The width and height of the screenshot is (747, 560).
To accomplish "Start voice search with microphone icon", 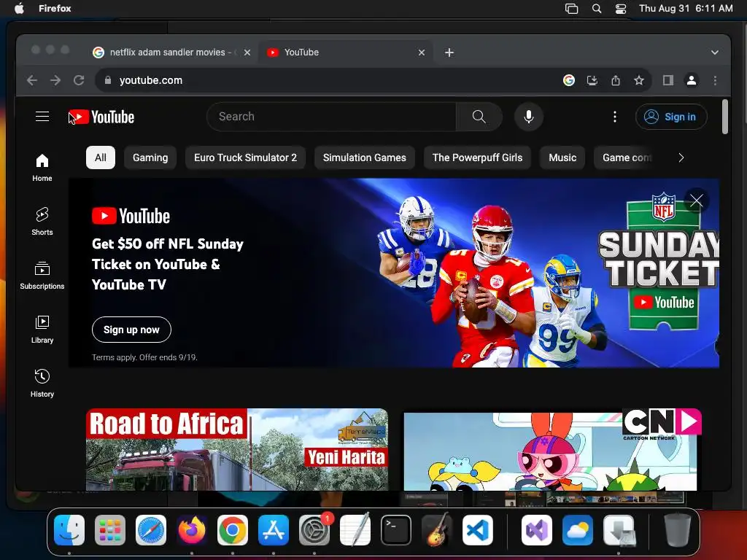I will pos(528,117).
